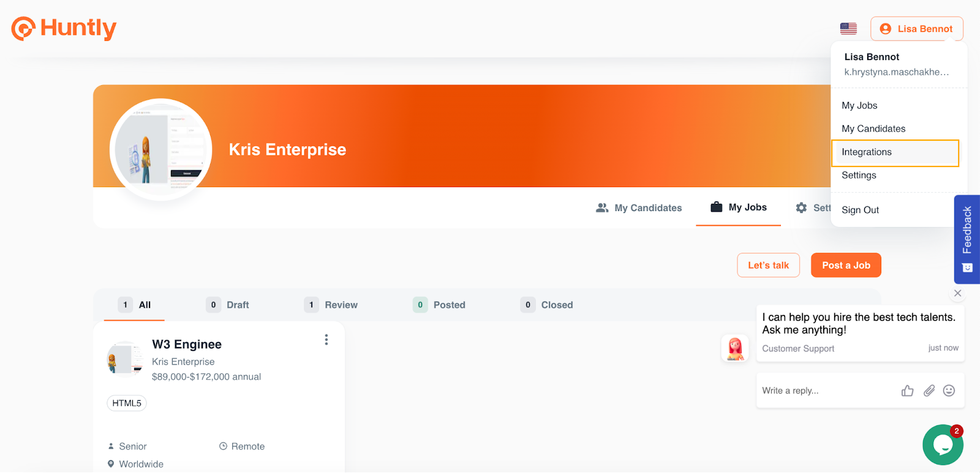
Task: Click the Write a reply input field
Action: pos(827,390)
